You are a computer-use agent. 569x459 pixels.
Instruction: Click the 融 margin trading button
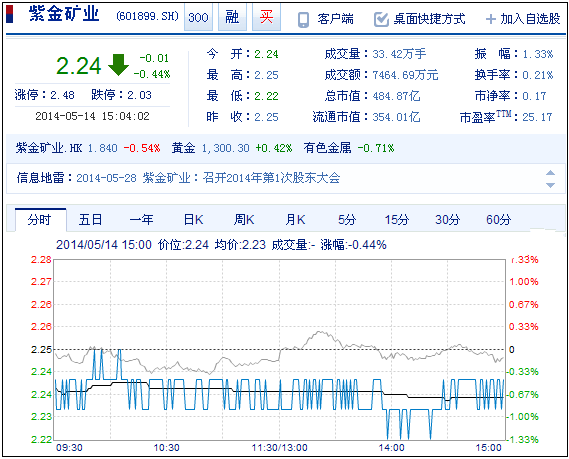pyautogui.click(x=232, y=17)
